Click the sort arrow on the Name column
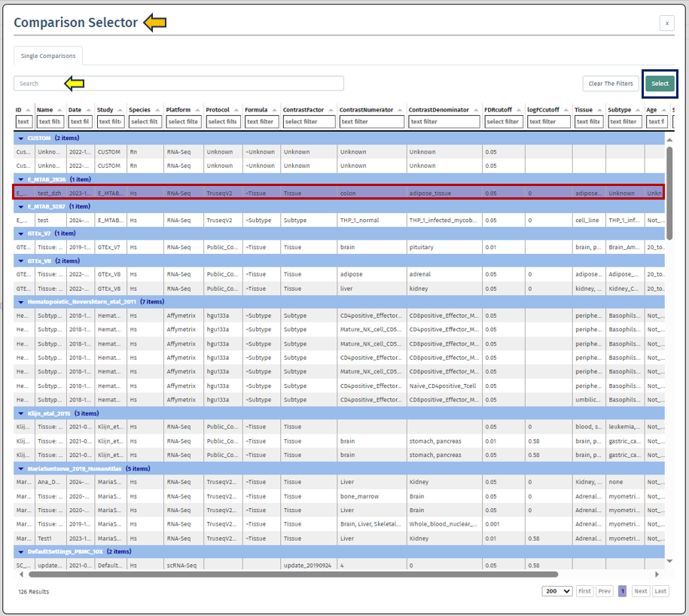This screenshot has height=616, width=689. (x=59, y=109)
